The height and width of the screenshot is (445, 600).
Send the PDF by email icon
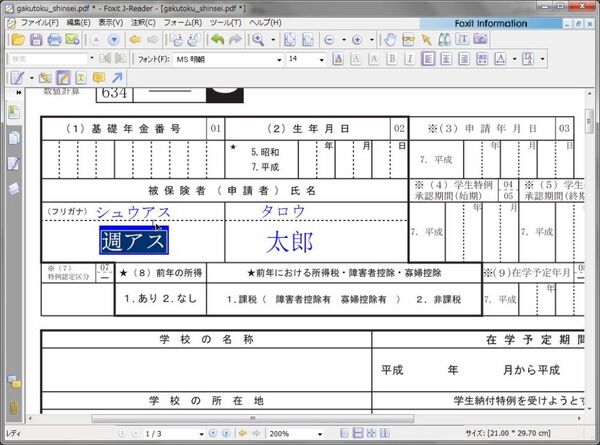(x=72, y=39)
